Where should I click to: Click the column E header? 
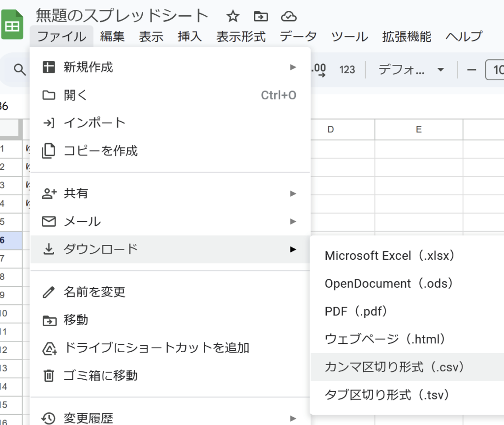click(x=418, y=129)
